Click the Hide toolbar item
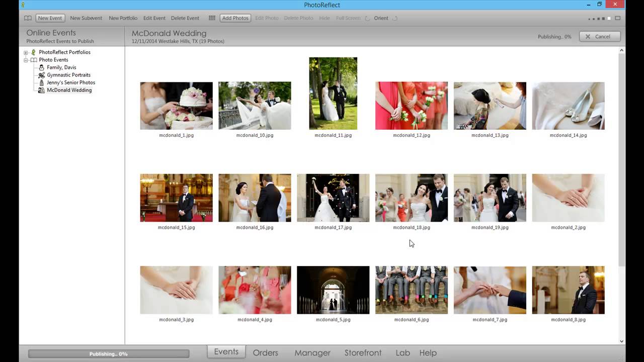The height and width of the screenshot is (362, 644). pyautogui.click(x=325, y=18)
